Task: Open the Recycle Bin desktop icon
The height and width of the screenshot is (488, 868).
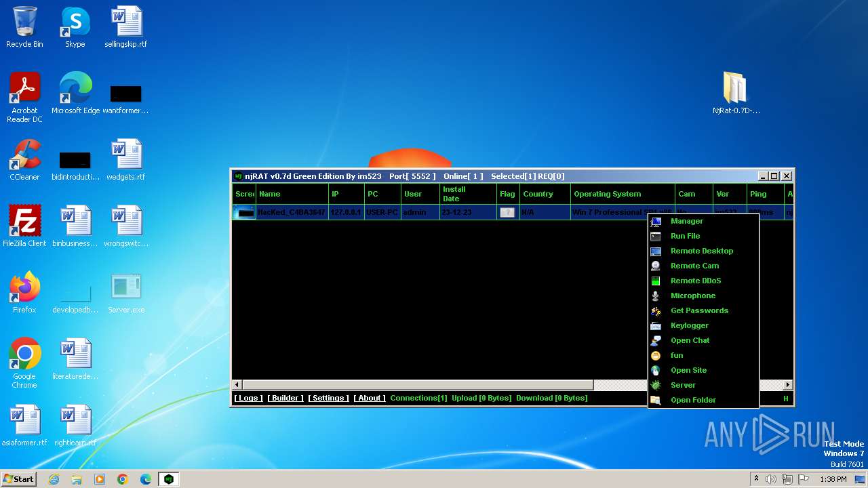Action: pyautogui.click(x=24, y=28)
